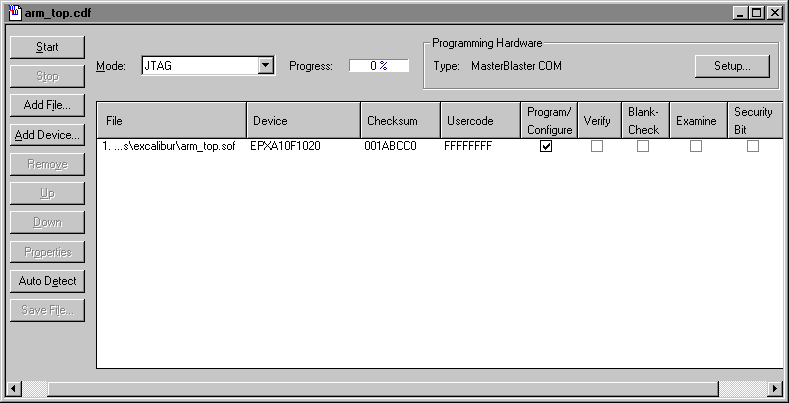Open programming hardware Setup

tap(732, 66)
